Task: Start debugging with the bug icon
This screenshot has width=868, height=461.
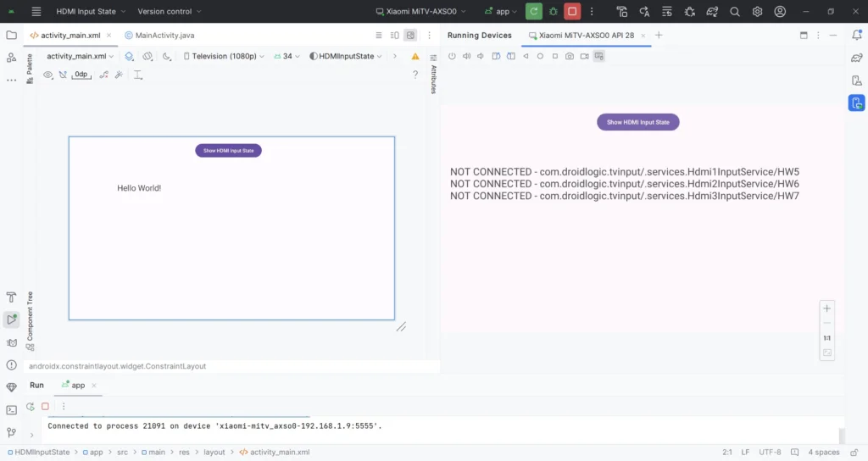Action: pos(553,11)
